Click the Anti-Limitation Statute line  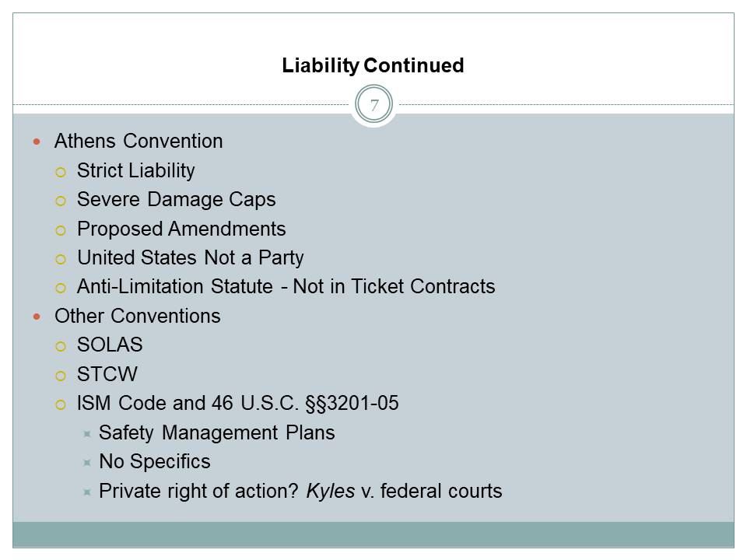pyautogui.click(x=286, y=287)
